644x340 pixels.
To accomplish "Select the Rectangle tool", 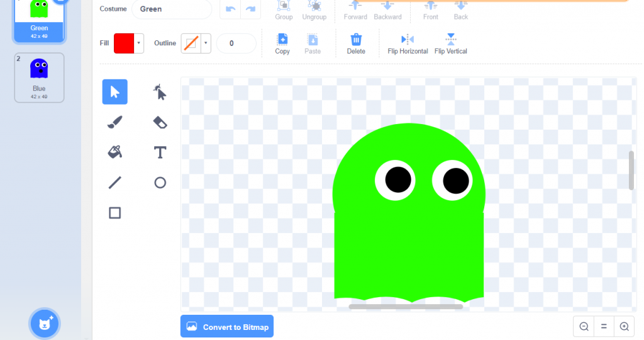I will tap(114, 213).
